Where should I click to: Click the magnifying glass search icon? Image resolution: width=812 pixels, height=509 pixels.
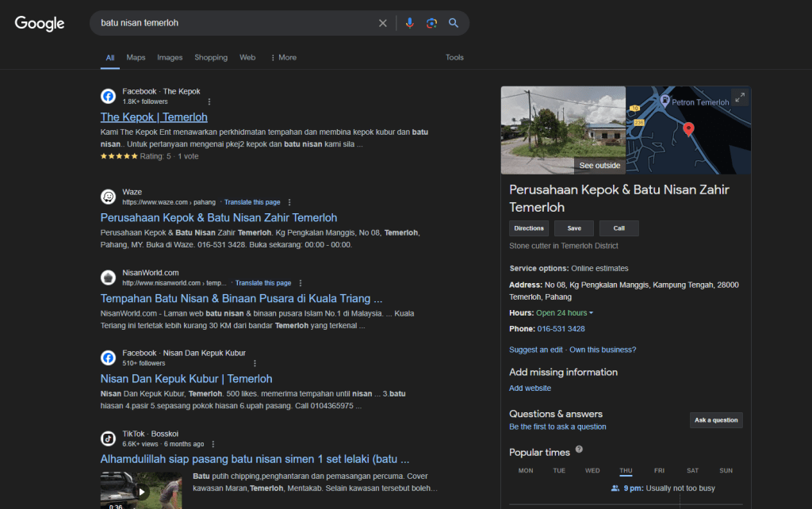(454, 23)
